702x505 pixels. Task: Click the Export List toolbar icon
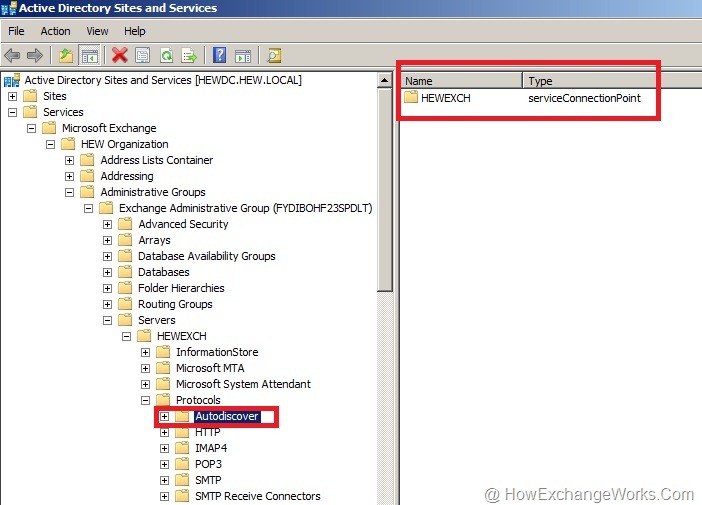coord(189,56)
